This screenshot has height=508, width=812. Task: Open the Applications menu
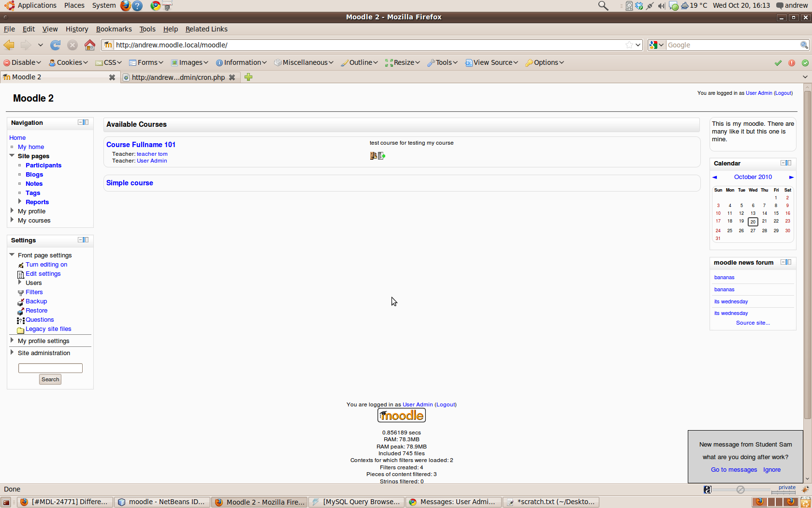point(37,5)
